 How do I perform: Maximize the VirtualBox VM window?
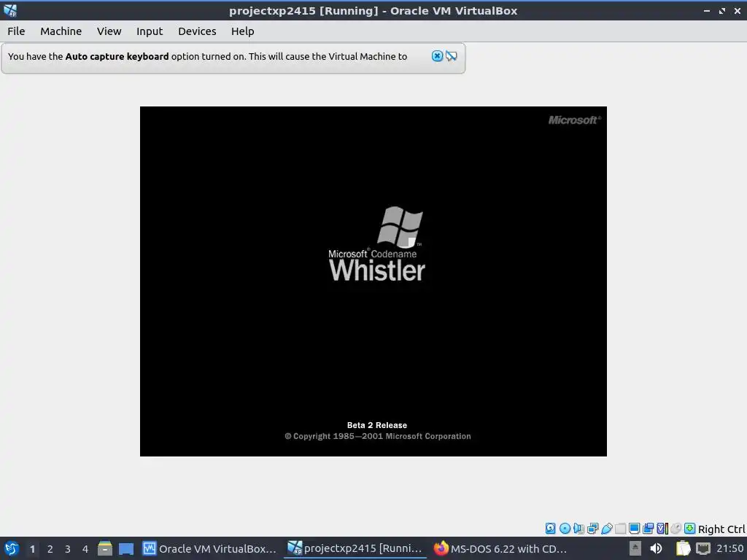pyautogui.click(x=722, y=10)
